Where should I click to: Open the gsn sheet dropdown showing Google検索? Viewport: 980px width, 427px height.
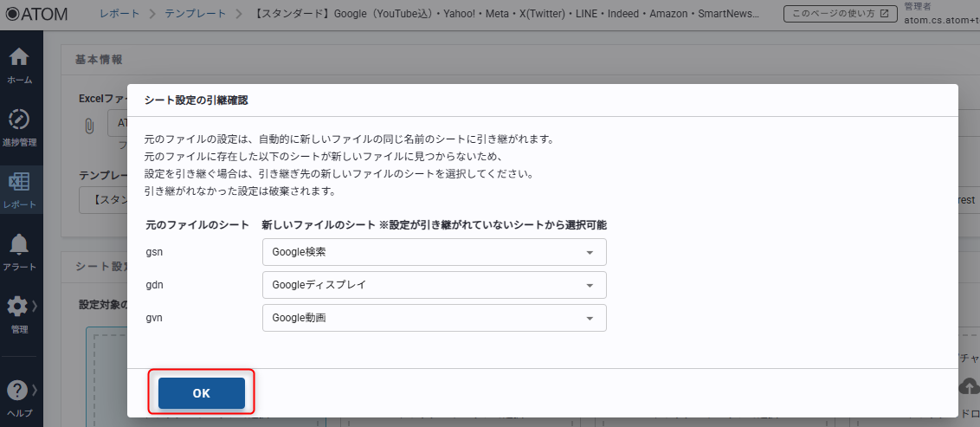click(434, 252)
